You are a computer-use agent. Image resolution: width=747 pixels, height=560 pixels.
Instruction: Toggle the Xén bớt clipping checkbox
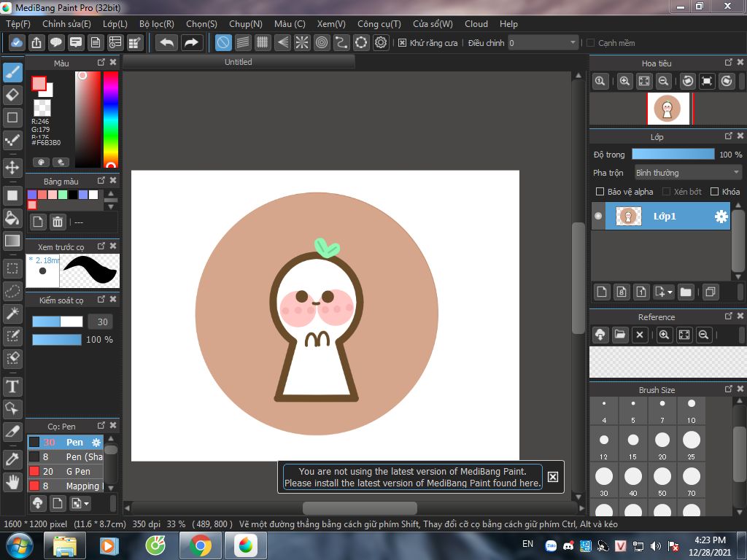(x=667, y=192)
